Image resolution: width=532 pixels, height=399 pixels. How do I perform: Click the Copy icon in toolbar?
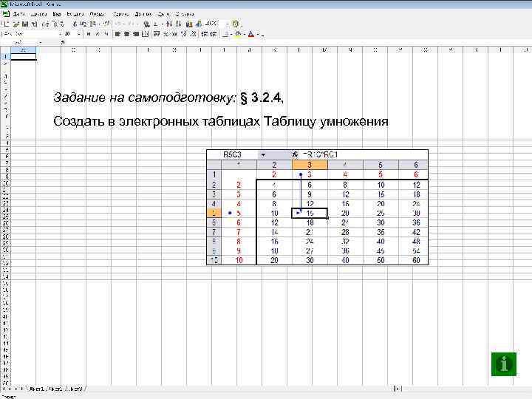[x=83, y=24]
